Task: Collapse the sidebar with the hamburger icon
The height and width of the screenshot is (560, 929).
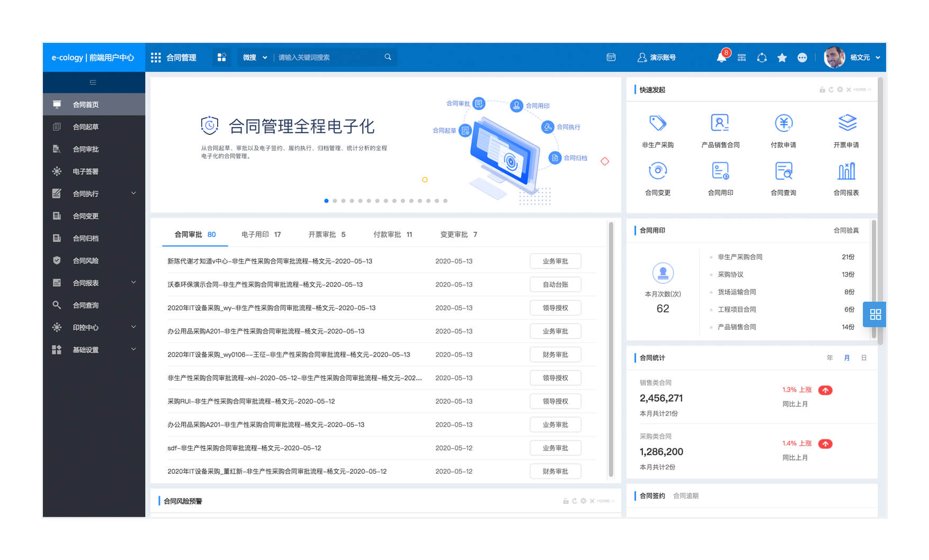Action: [x=93, y=82]
